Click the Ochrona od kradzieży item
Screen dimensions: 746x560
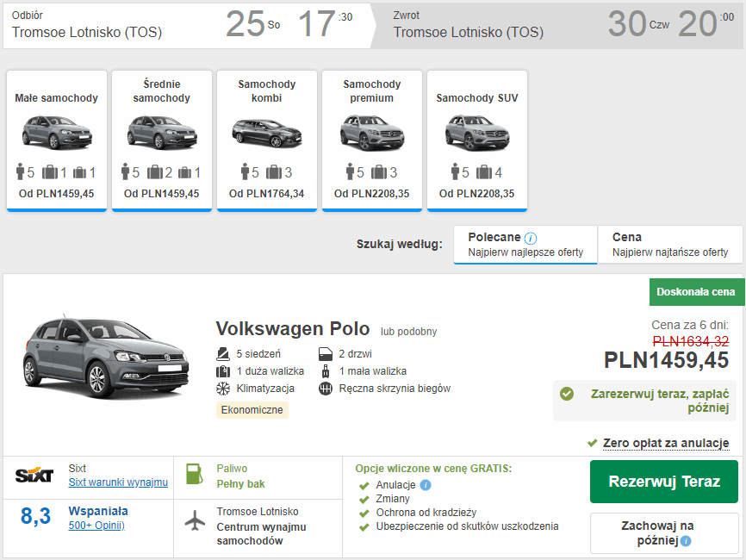[426, 513]
